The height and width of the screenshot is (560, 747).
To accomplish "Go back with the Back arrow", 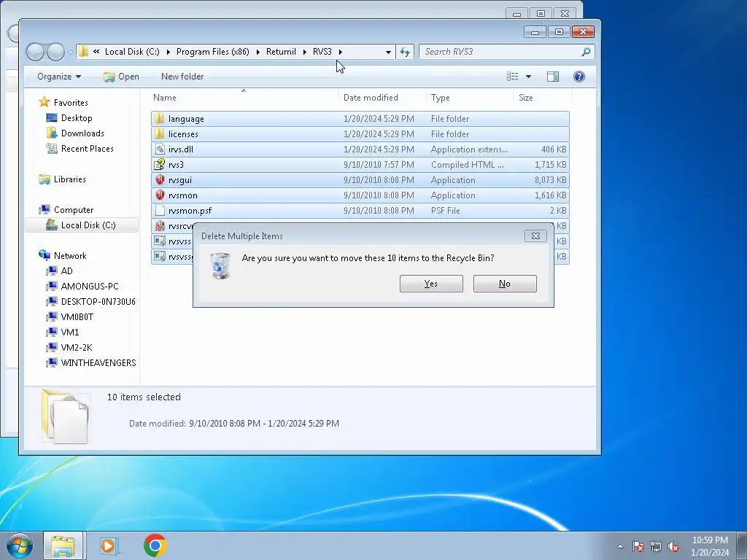I will [35, 52].
